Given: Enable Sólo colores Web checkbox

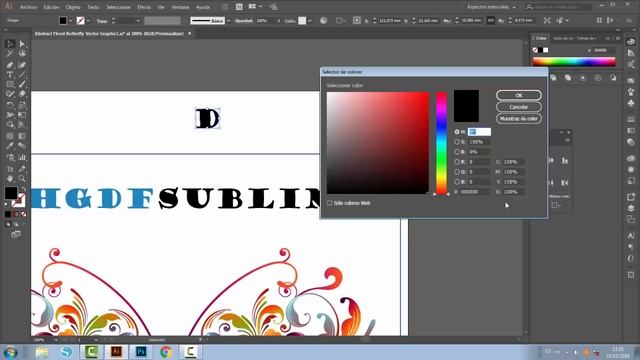Looking at the screenshot, I should point(329,203).
